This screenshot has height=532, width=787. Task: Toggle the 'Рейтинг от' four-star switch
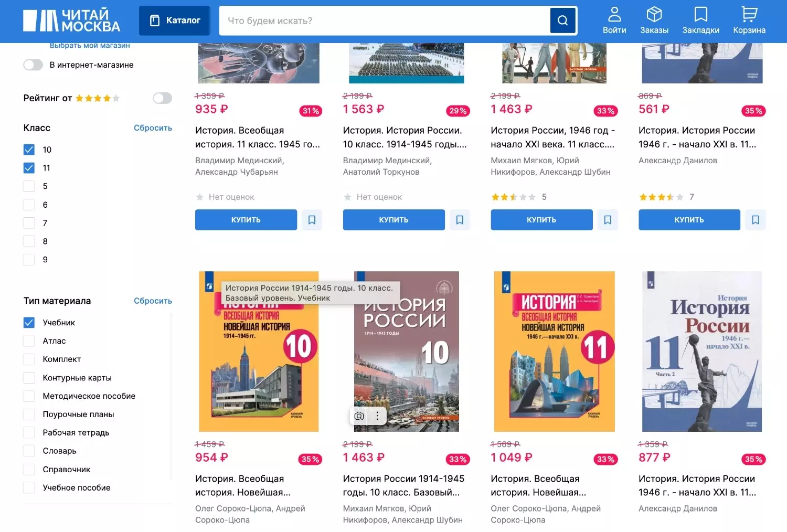pos(162,98)
